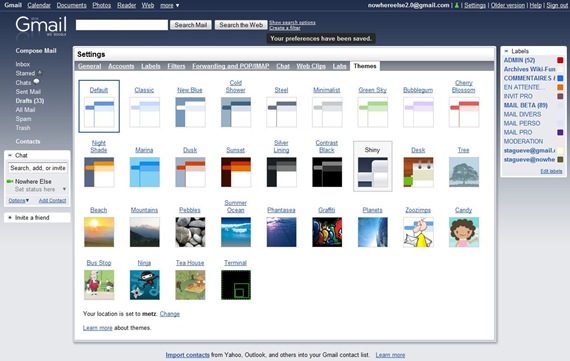Click the chat search or invite field
Screen dimensions: 570x361
tap(38, 168)
